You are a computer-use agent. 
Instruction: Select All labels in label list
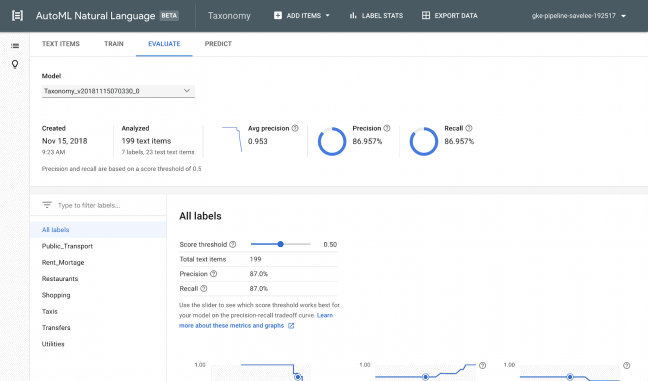click(98, 230)
